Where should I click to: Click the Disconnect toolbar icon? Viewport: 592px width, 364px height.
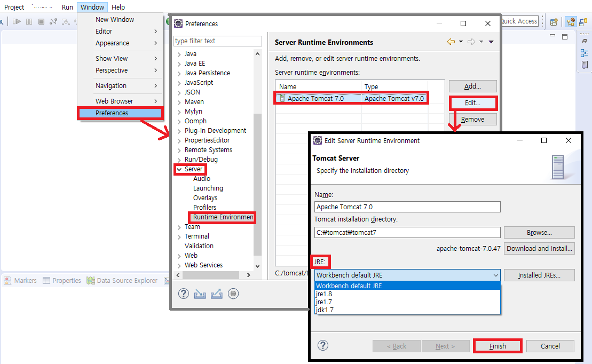tap(53, 21)
